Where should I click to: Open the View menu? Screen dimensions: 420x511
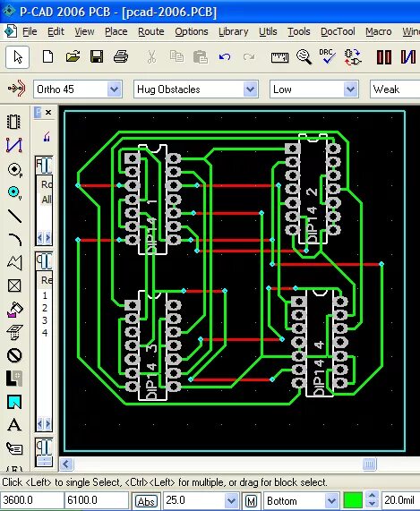[x=84, y=31]
